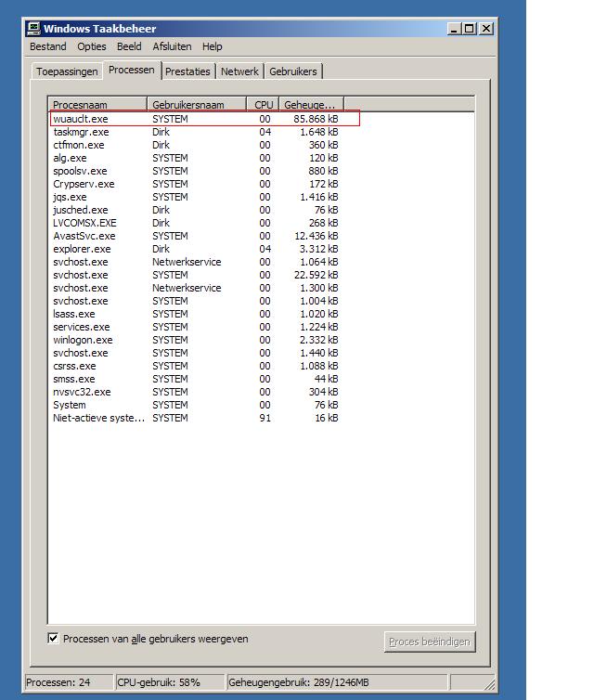Viewport: 594px width, 700px height.
Task: Click the 85.868 kB memory value
Action: click(316, 119)
